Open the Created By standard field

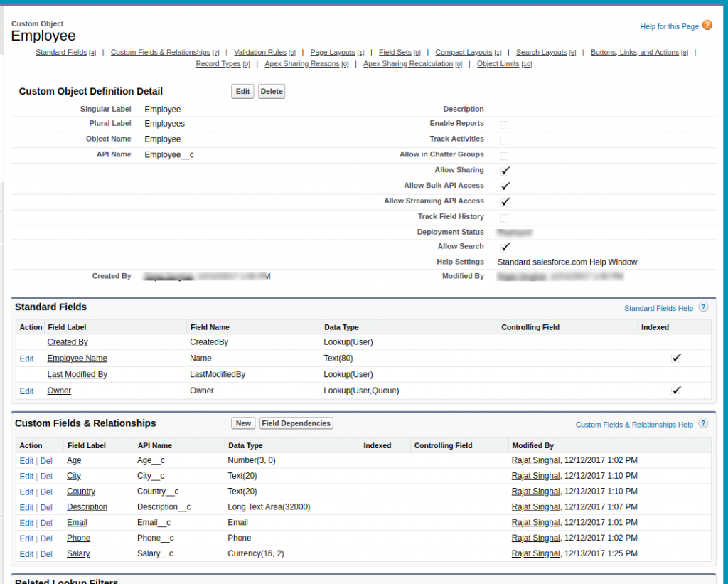[68, 342]
